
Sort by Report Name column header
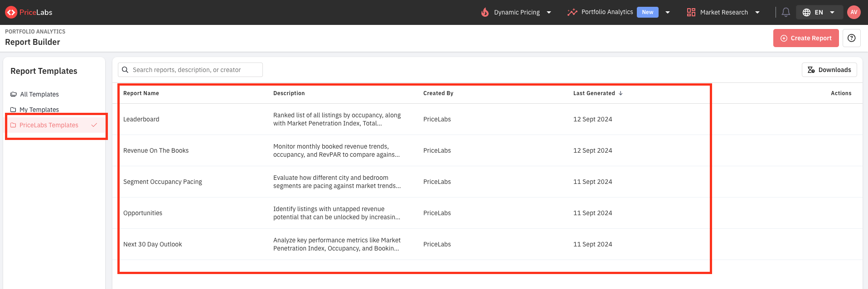pos(141,93)
